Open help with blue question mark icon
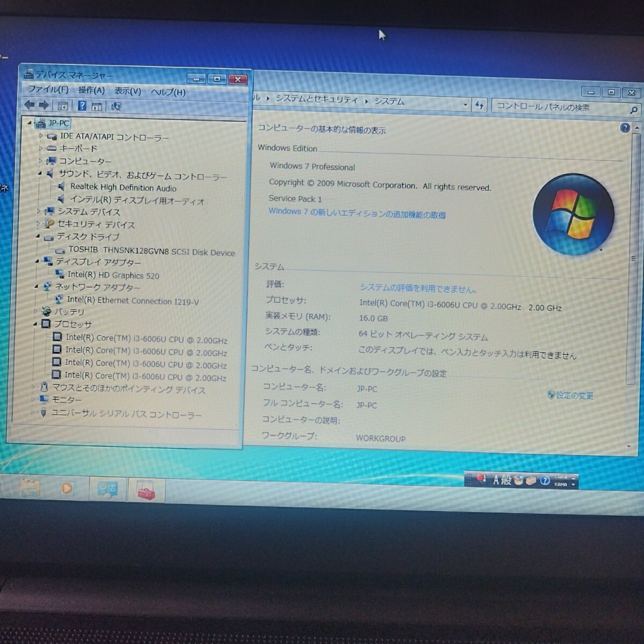 pyautogui.click(x=82, y=106)
